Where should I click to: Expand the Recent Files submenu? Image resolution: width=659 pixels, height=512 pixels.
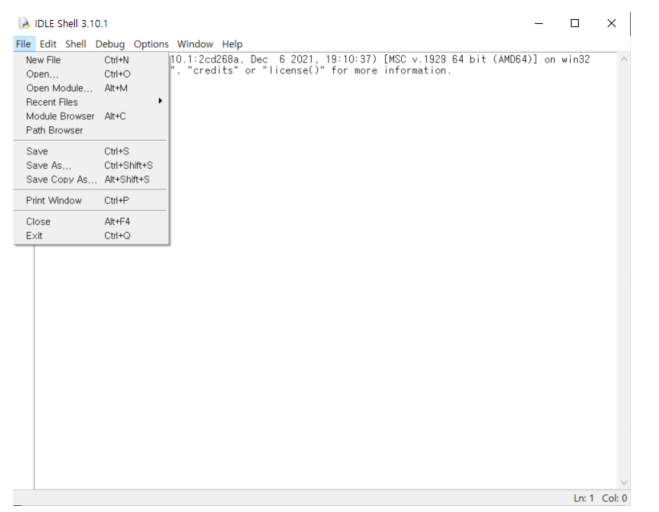tap(91, 102)
